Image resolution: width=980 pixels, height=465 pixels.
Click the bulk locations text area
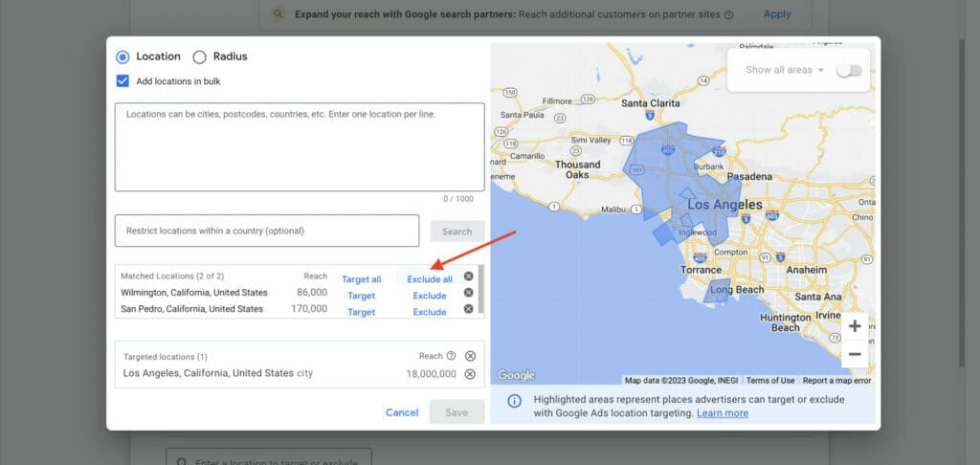pos(299,147)
